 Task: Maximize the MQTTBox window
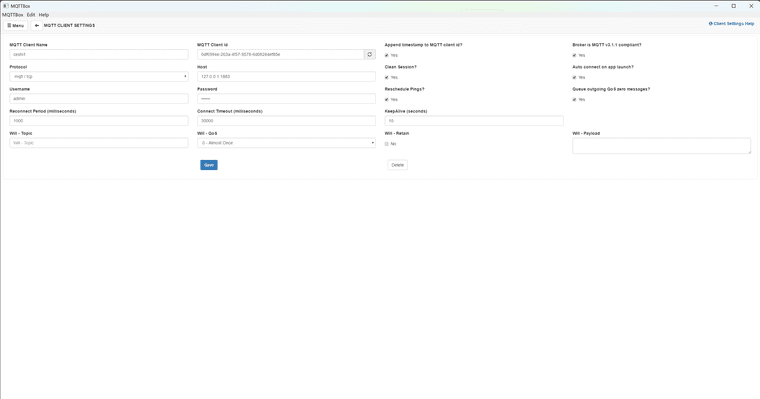click(x=733, y=6)
